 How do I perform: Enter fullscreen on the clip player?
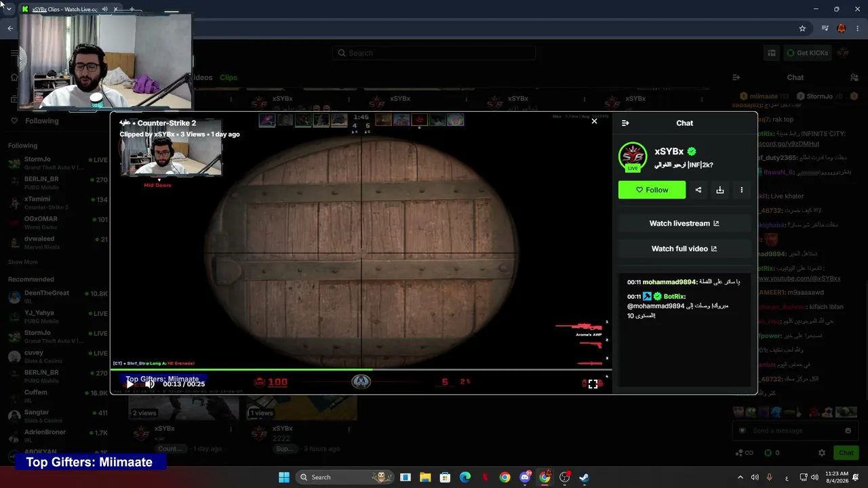(x=593, y=384)
